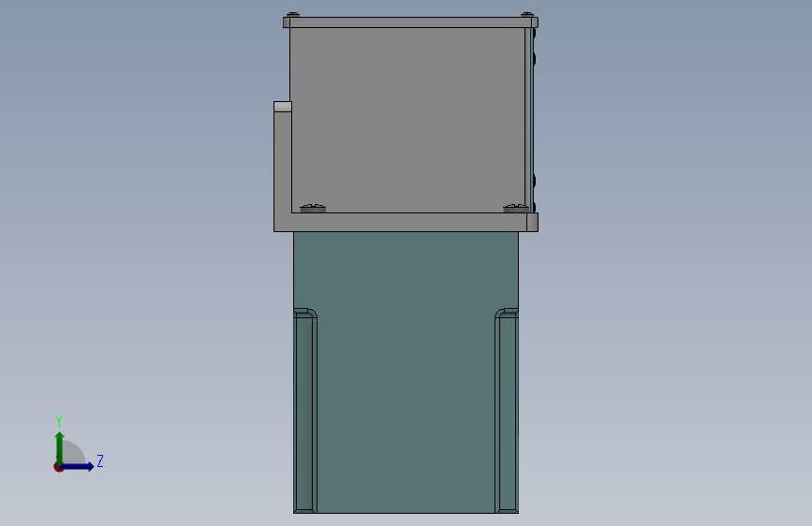This screenshot has height=526, width=812.
Task: Click the blue Z axis arrow of triad
Action: coord(78,466)
